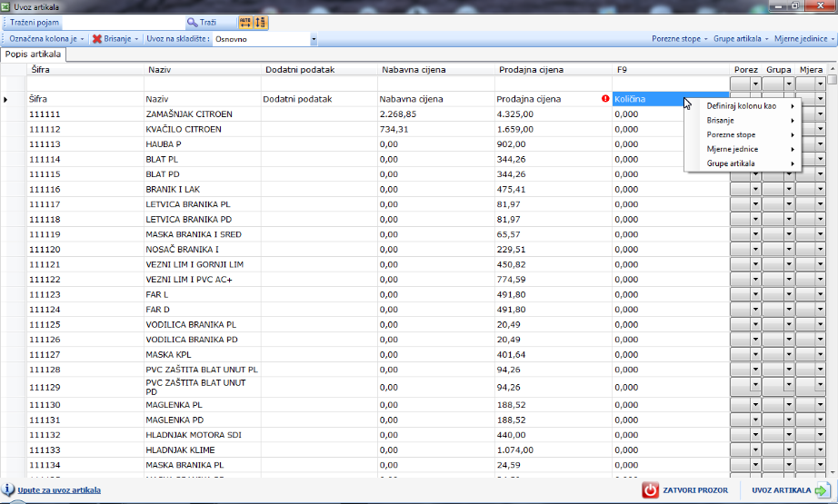
Task: Open the Mjerne jedinice toolbar dropdown
Action: point(804,39)
